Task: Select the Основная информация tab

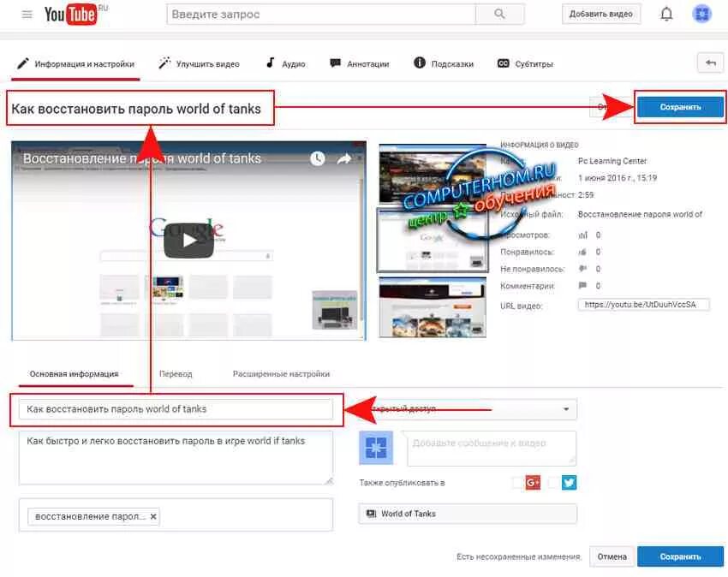Action: (75, 374)
